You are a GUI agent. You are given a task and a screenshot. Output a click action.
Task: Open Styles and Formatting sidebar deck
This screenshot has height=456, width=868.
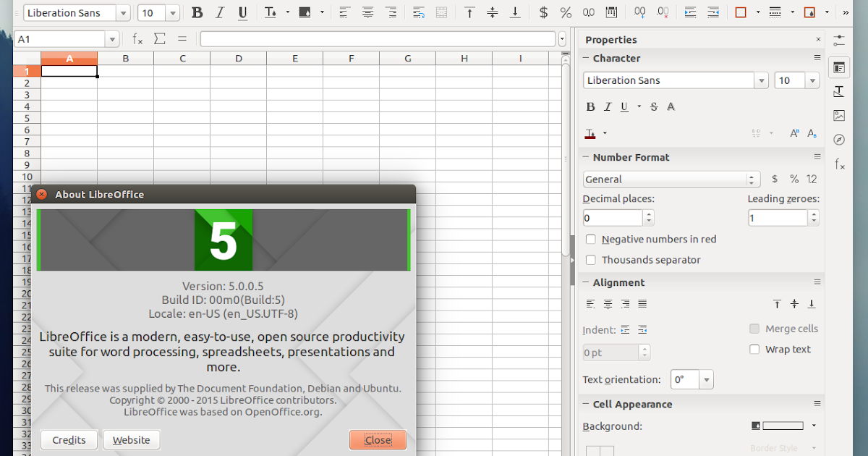pos(839,92)
